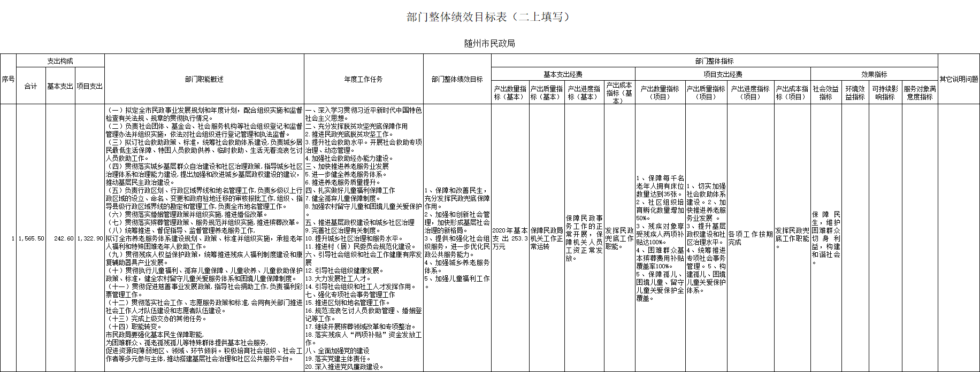Click the 部门整体指标 group header
Screen dimensions: 980x372
[714, 61]
